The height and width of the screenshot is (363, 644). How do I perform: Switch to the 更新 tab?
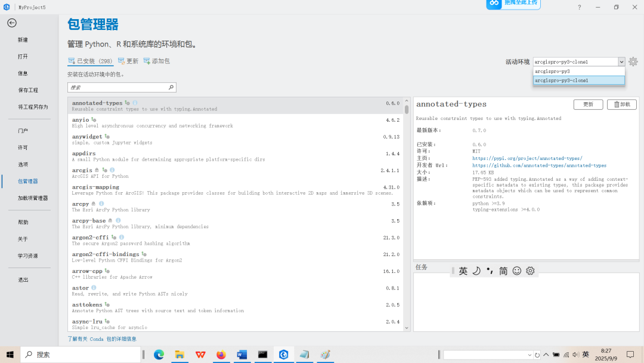click(x=128, y=61)
